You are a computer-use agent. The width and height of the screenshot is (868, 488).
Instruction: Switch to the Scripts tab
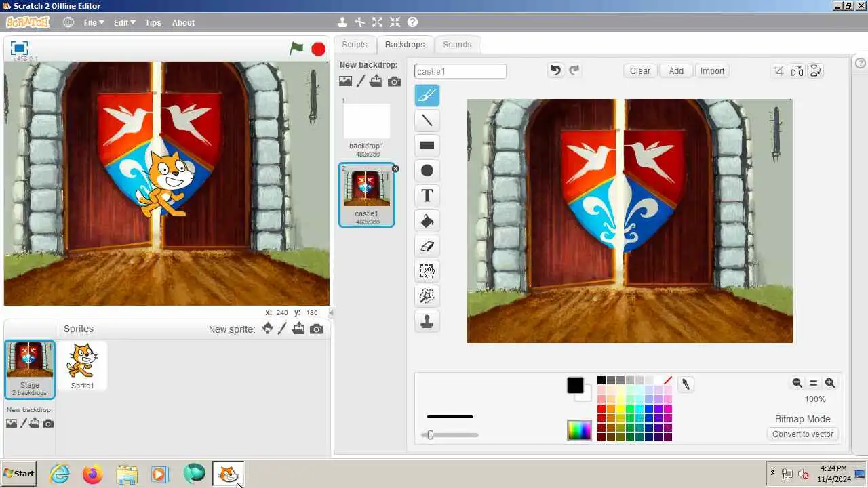(x=354, y=45)
